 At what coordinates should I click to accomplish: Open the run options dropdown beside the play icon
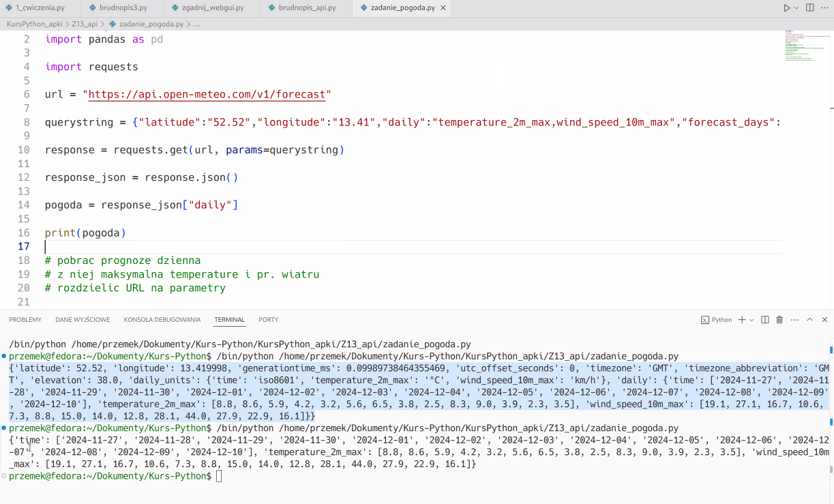pyautogui.click(x=796, y=8)
